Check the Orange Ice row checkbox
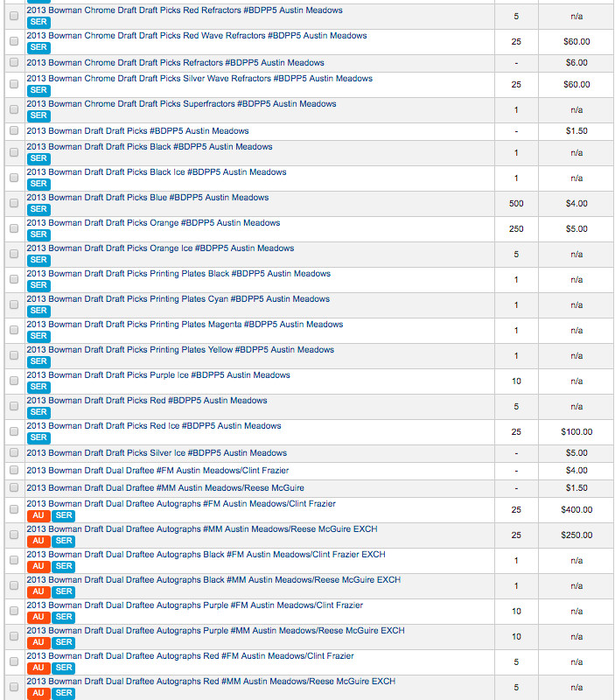Screen dimensions: 615x700 14,254
